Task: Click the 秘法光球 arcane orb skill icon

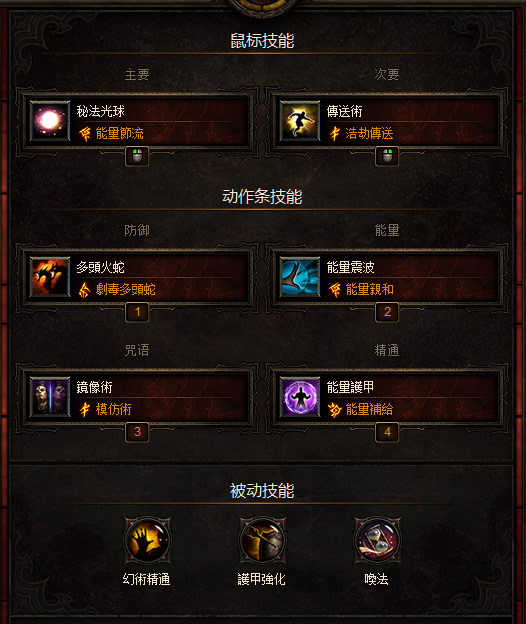Action: [x=50, y=121]
